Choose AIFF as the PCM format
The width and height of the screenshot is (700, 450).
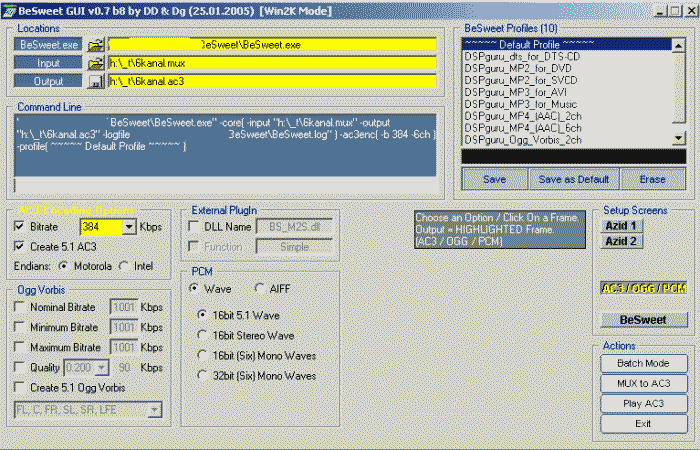coord(260,288)
